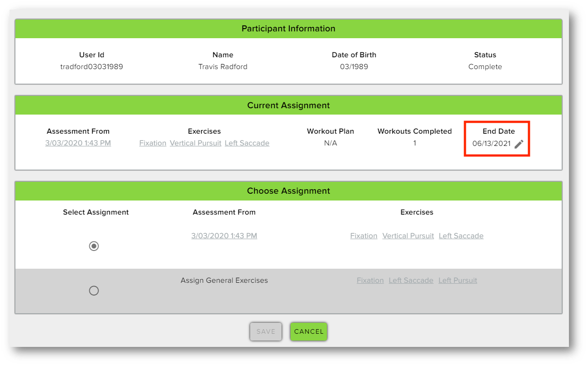Image resolution: width=588 pixels, height=366 pixels.
Task: Select the name Travis Radford
Action: pos(223,67)
